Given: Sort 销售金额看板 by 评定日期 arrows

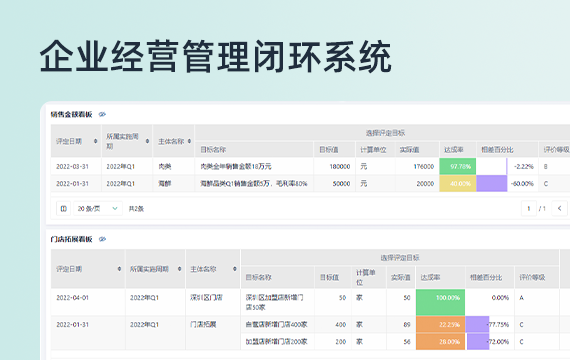Looking at the screenshot, I should [x=96, y=141].
